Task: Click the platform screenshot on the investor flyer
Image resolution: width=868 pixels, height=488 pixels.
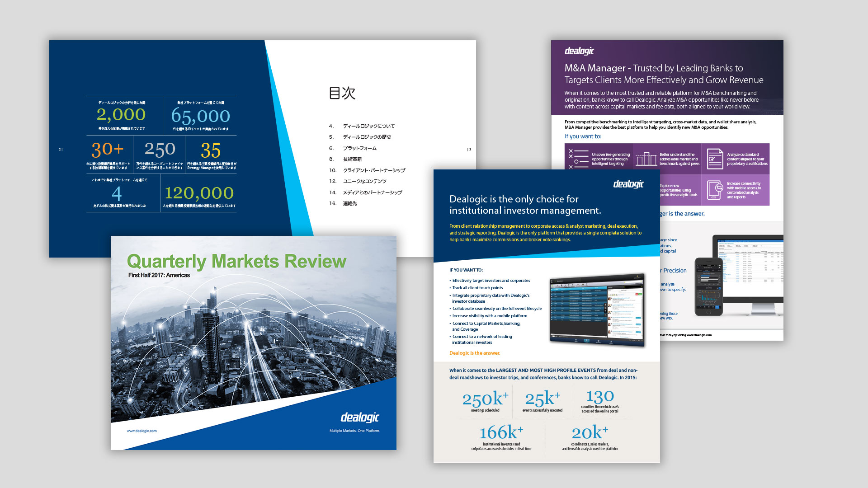Action: point(597,311)
